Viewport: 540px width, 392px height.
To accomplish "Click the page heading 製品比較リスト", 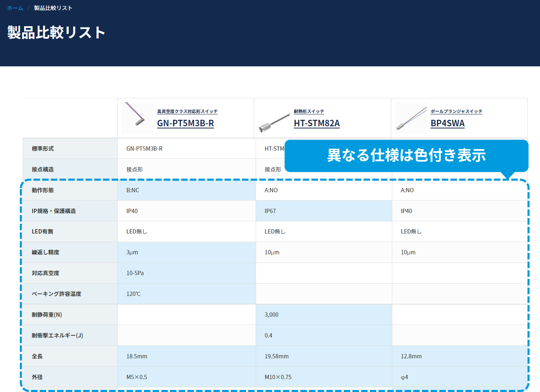I will click(x=56, y=32).
